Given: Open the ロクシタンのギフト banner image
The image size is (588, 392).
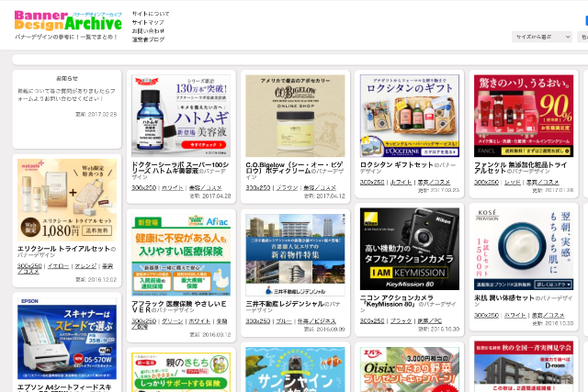Looking at the screenshot, I should point(410,116).
